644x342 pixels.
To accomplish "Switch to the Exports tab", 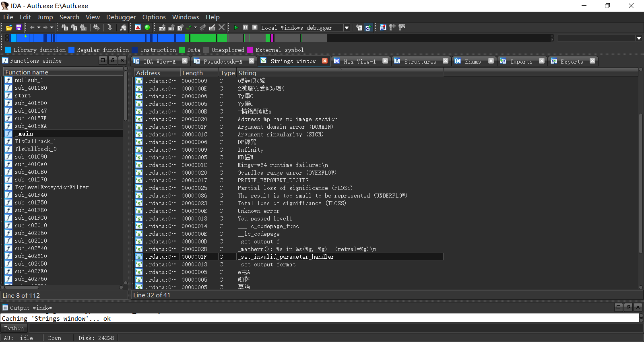I will [x=572, y=61].
